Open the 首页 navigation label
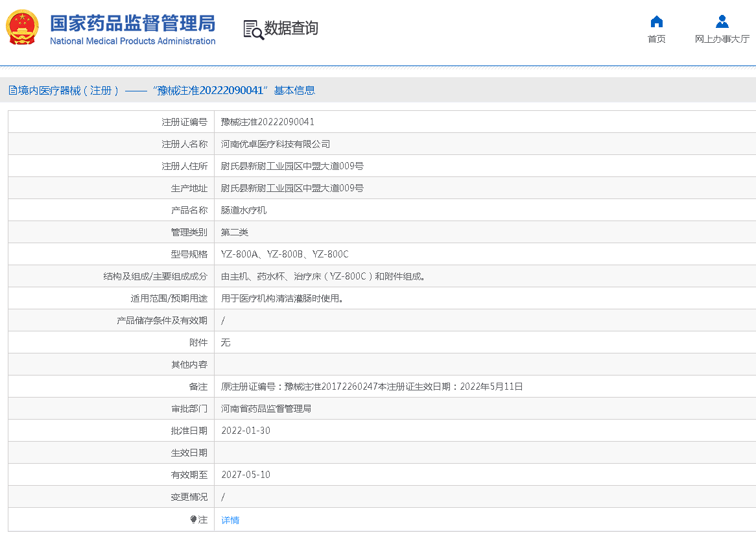The width and height of the screenshot is (756, 537). tap(656, 39)
